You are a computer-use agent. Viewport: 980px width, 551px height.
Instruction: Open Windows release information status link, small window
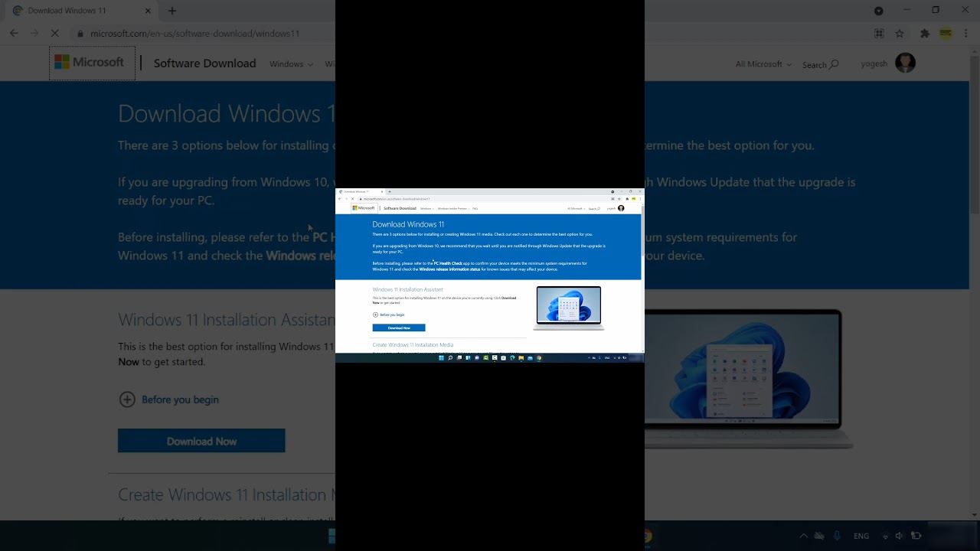coord(449,269)
